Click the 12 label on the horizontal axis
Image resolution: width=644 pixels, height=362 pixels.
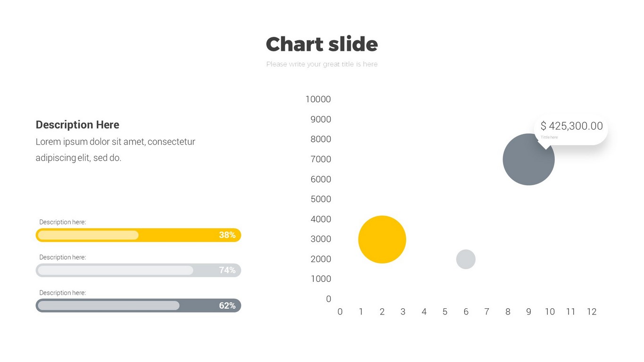point(592,312)
